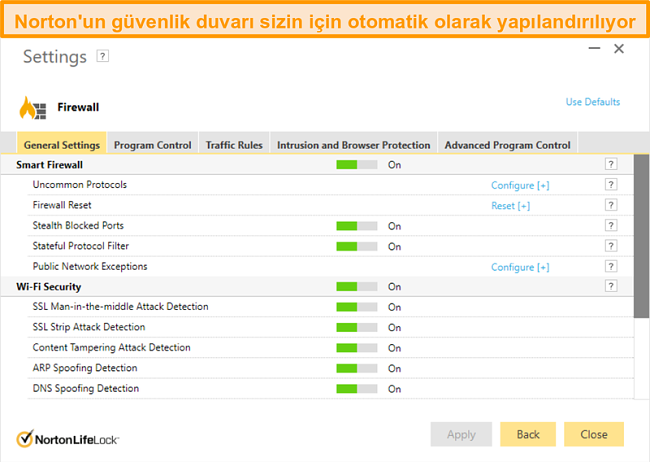Open help for Smart Firewall row
This screenshot has width=650, height=462.
[x=611, y=165]
